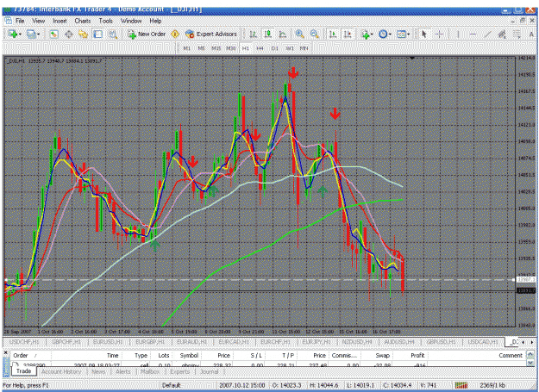Open the Market Watch window icon
Viewport: 539px width, 392px height.
(x=53, y=34)
